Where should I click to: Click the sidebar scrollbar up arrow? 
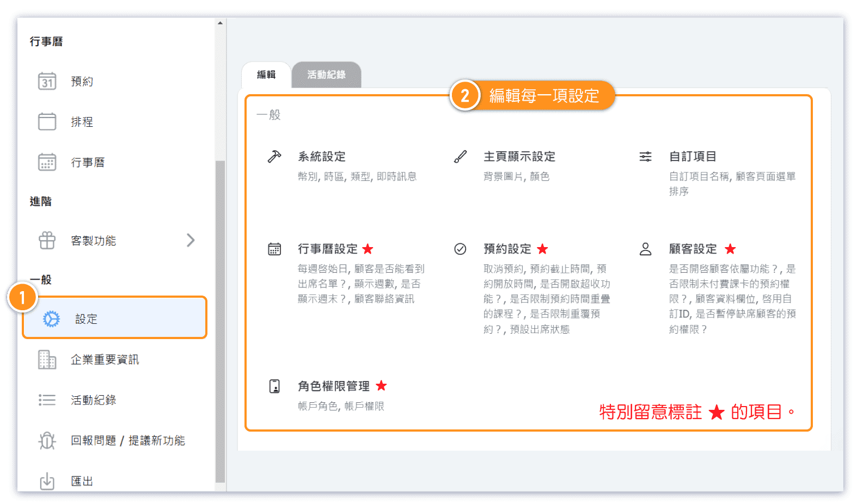click(x=220, y=23)
